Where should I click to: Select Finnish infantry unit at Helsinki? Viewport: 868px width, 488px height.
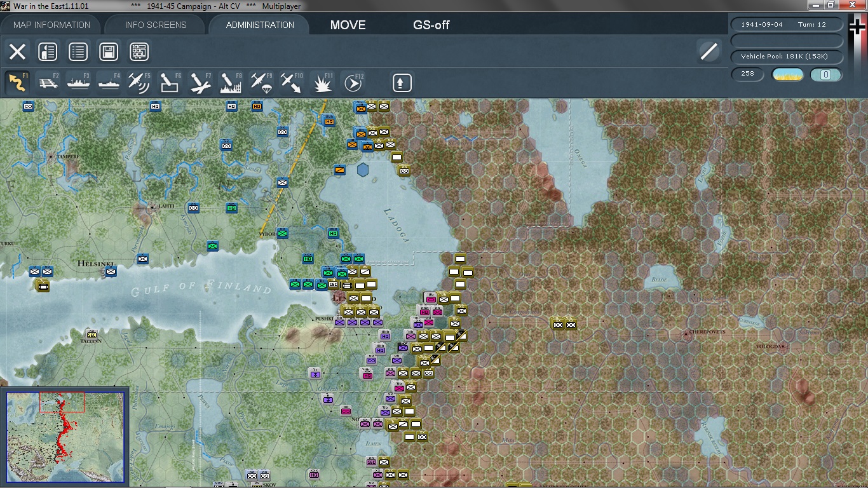[111, 272]
